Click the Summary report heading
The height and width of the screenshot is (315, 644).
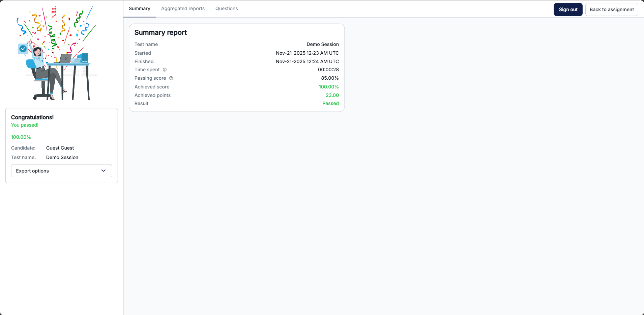160,32
